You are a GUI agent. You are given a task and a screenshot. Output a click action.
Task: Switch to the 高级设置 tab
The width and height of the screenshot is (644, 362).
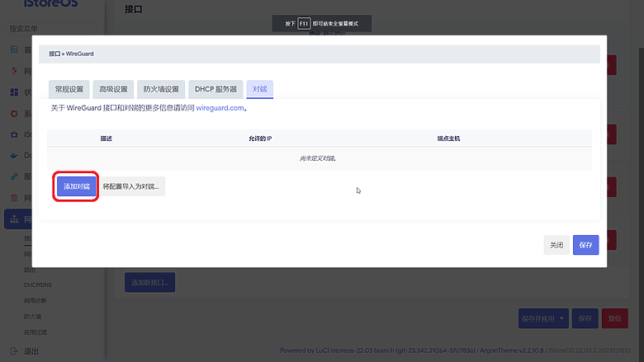(113, 89)
